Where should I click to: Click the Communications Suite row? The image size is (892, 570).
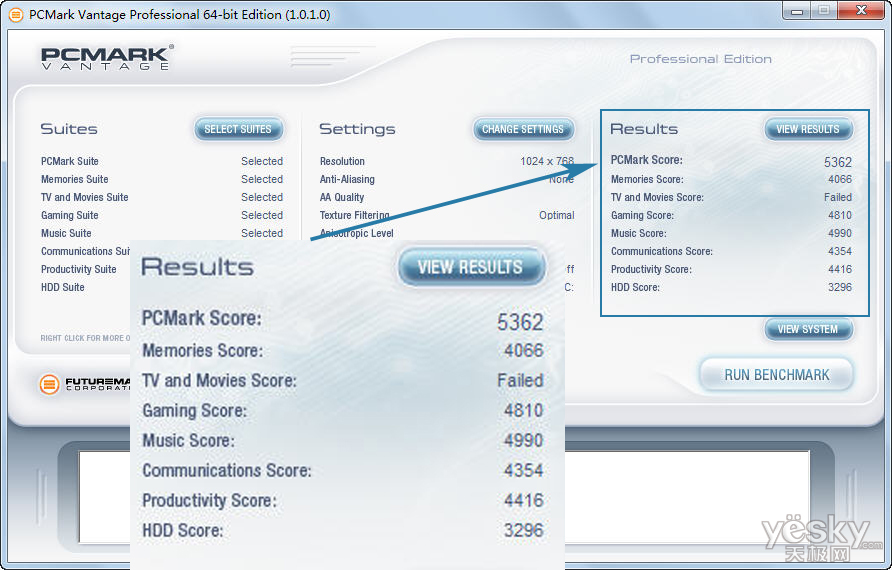click(x=85, y=251)
